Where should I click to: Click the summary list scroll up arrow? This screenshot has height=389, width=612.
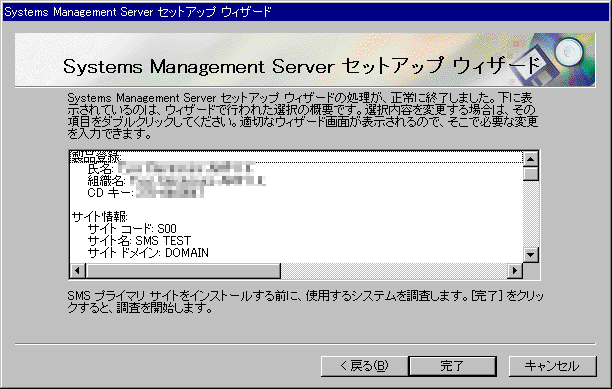pyautogui.click(x=530, y=159)
